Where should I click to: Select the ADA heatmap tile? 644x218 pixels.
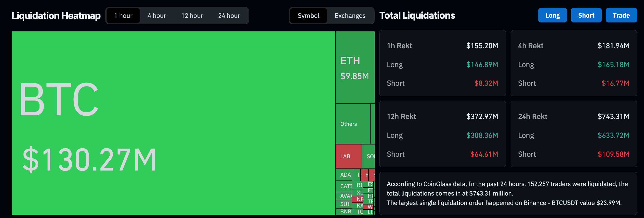point(344,175)
